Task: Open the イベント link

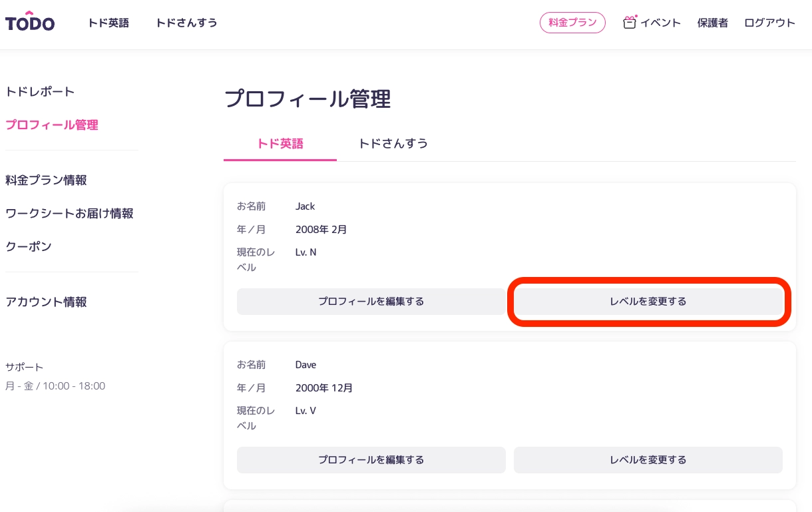Action: [660, 23]
